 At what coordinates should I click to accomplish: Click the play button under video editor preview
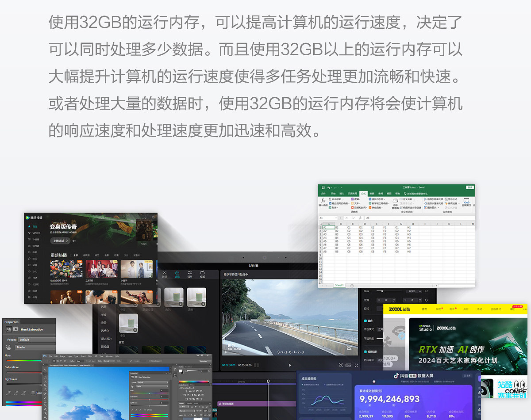click(290, 365)
